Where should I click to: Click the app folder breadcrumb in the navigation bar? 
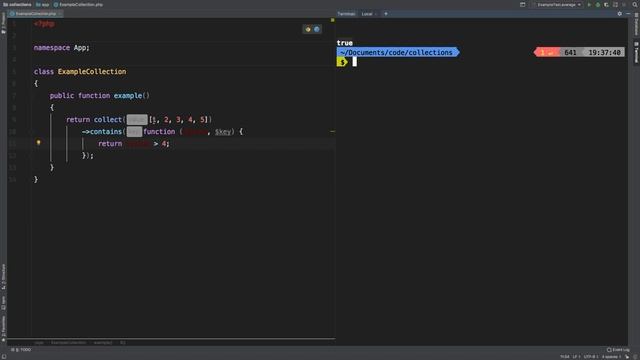click(42, 4)
